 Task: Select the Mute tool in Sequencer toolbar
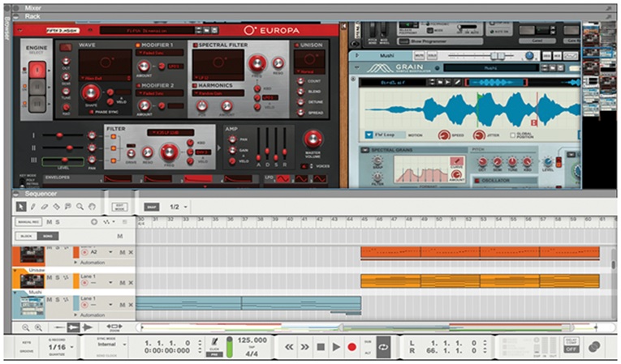point(67,207)
